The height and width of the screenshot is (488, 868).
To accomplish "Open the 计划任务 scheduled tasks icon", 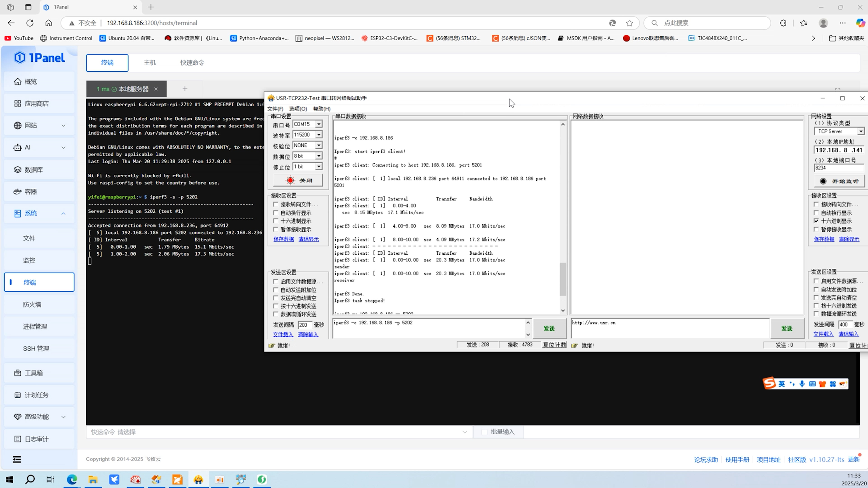I will (18, 395).
